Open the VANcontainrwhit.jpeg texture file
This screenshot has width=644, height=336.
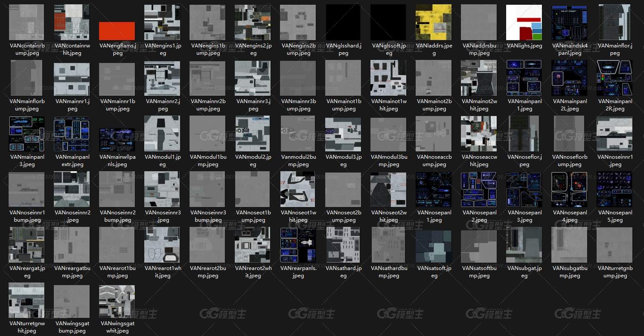tap(72, 22)
